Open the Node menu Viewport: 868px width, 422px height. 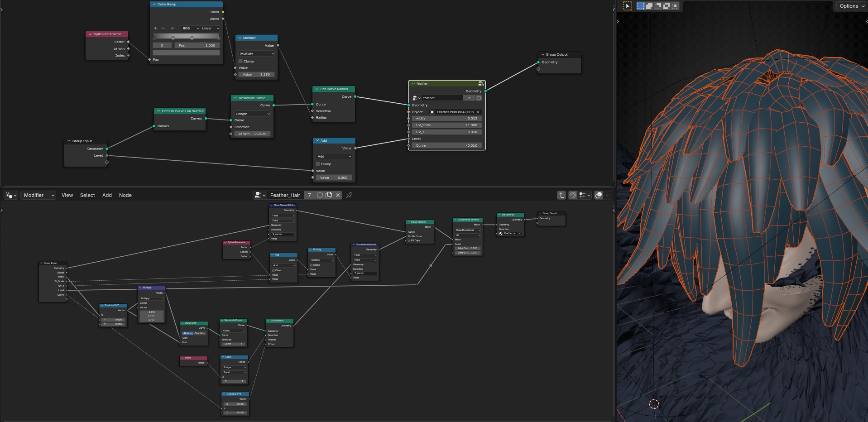125,195
